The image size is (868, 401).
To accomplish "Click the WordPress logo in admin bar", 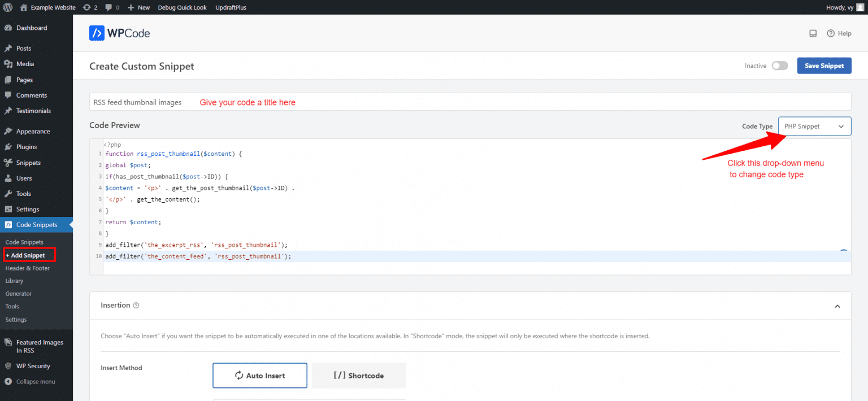I will pyautogui.click(x=7, y=7).
